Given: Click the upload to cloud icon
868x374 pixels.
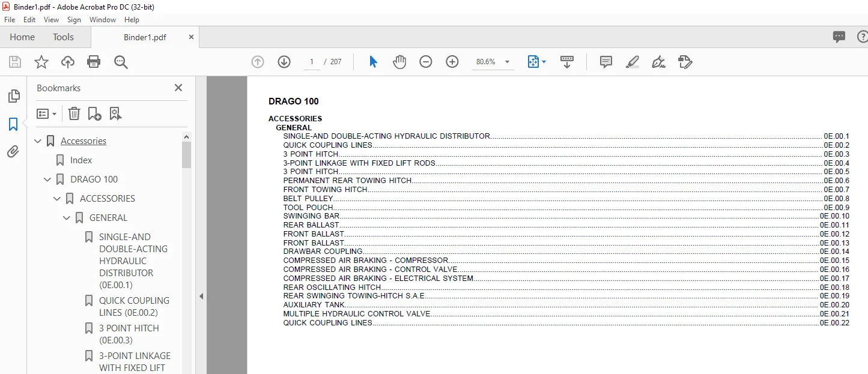Looking at the screenshot, I should (68, 62).
